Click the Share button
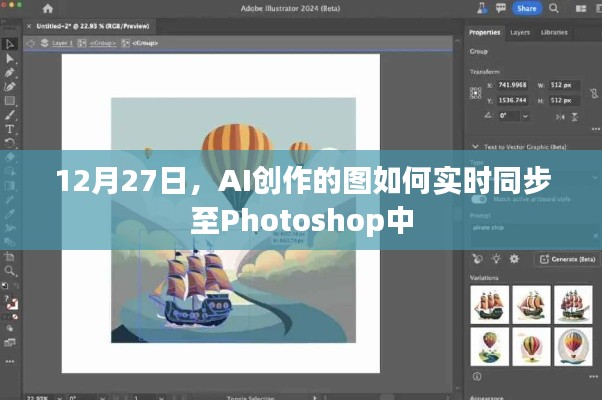This screenshot has height=400, width=602. point(526,8)
